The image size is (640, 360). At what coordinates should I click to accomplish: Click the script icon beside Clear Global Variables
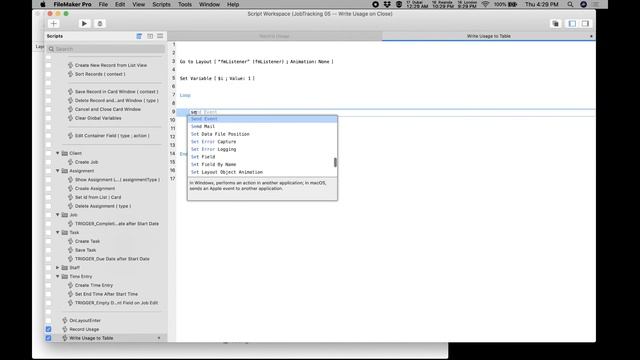(x=70, y=118)
